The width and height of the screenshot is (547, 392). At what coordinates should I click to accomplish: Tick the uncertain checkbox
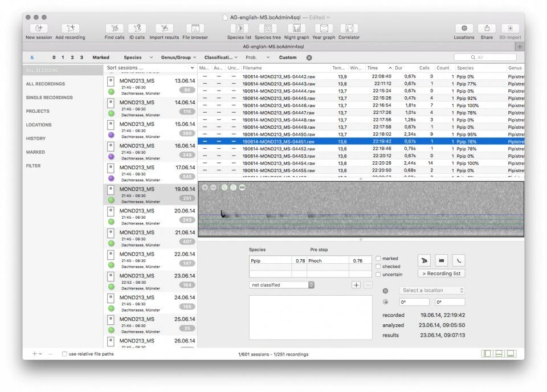378,275
